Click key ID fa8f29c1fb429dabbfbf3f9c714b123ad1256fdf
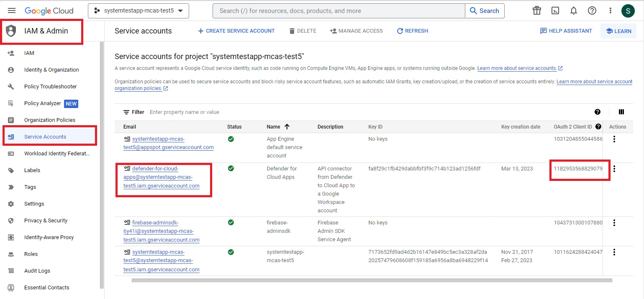 (x=424, y=169)
